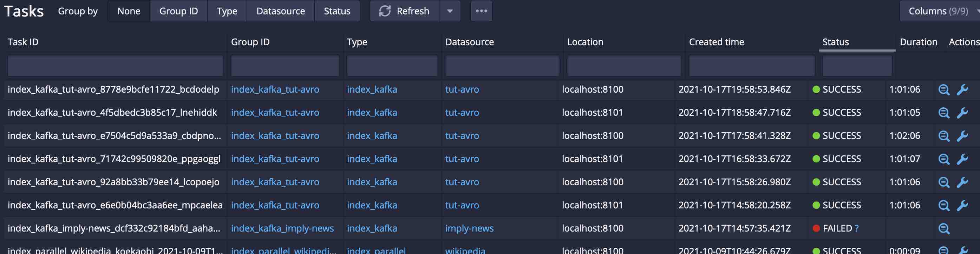Click the magnifier icon for the bcdodelp task
The width and height of the screenshot is (980, 254).
click(943, 90)
